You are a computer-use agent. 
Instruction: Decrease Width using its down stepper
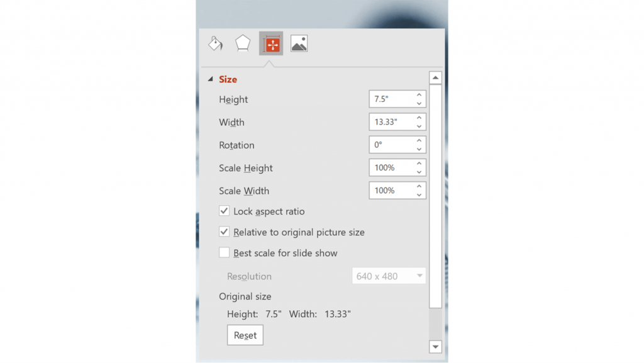tap(421, 125)
